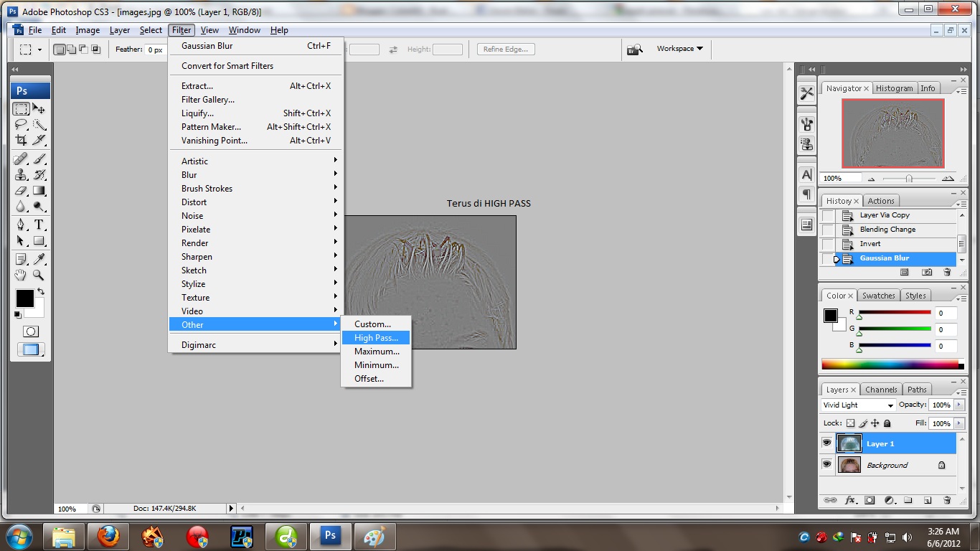The width and height of the screenshot is (980, 551).
Task: Pick a color from the color spectrum bar
Action: coord(890,364)
